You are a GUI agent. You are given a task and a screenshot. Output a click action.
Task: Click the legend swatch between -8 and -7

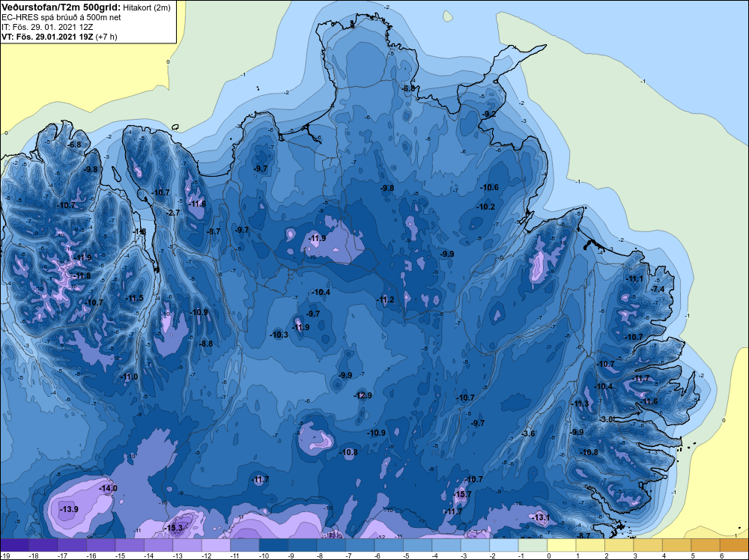331,545
